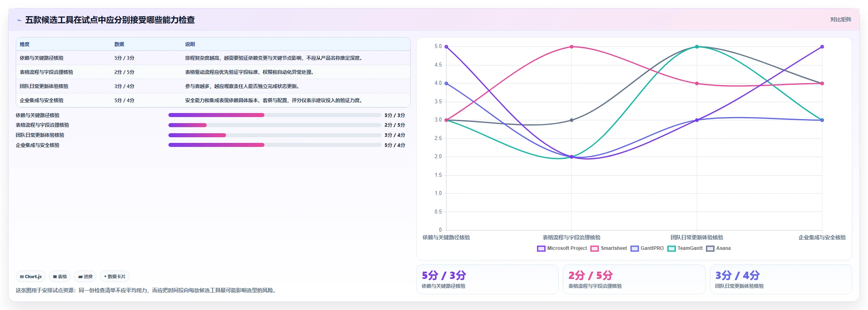Click table cell 表格流程与字段治理核验
868x310 pixels.
(46, 72)
